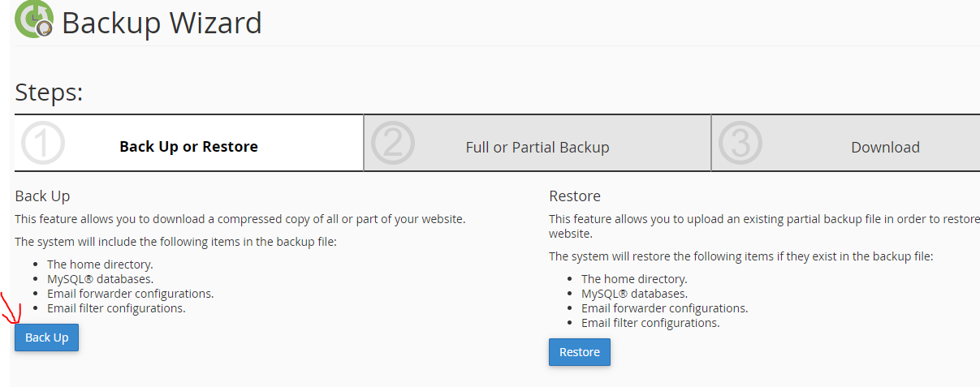
Task: Click 'Email filter configurations' under Back Up
Action: pyautogui.click(x=116, y=308)
